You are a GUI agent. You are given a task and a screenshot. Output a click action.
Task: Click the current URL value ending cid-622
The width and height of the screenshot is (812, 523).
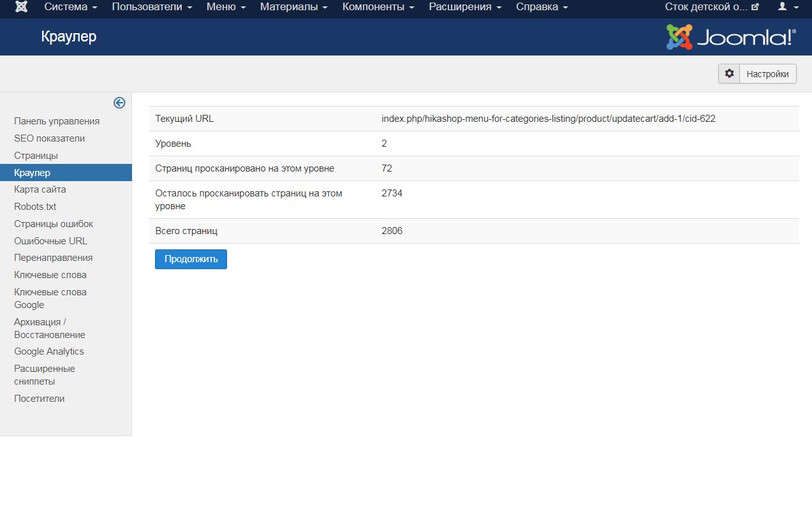coord(549,119)
